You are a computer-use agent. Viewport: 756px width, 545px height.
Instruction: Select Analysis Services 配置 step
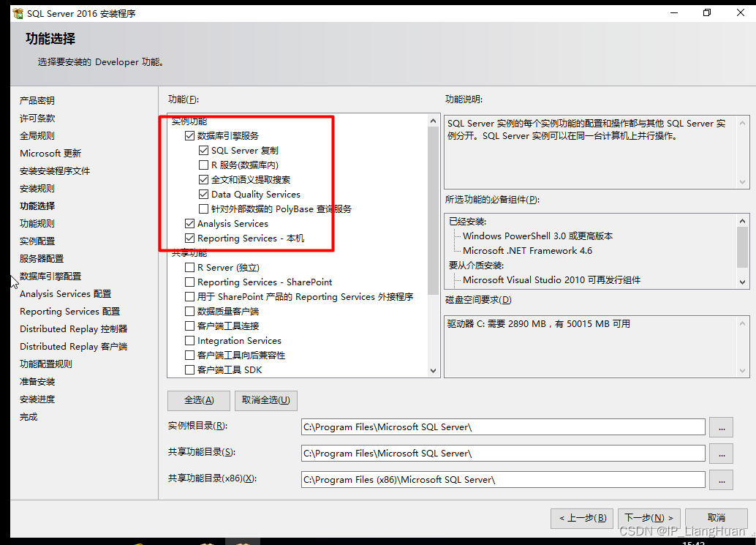pyautogui.click(x=66, y=294)
